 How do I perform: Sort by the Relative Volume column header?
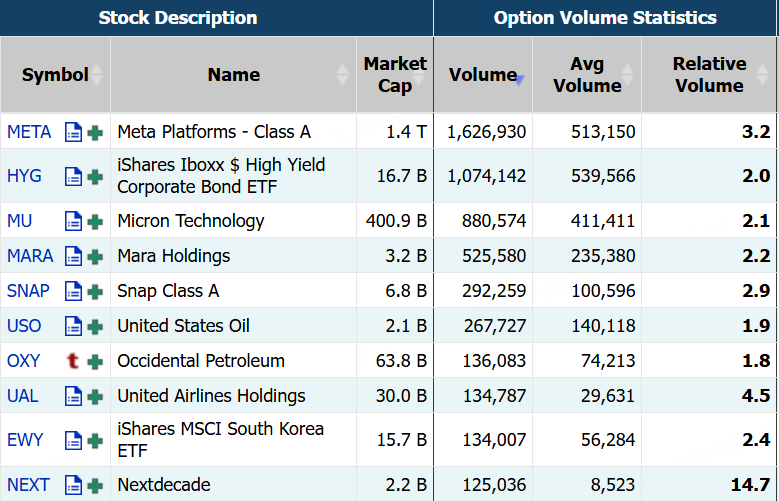pyautogui.click(x=709, y=75)
